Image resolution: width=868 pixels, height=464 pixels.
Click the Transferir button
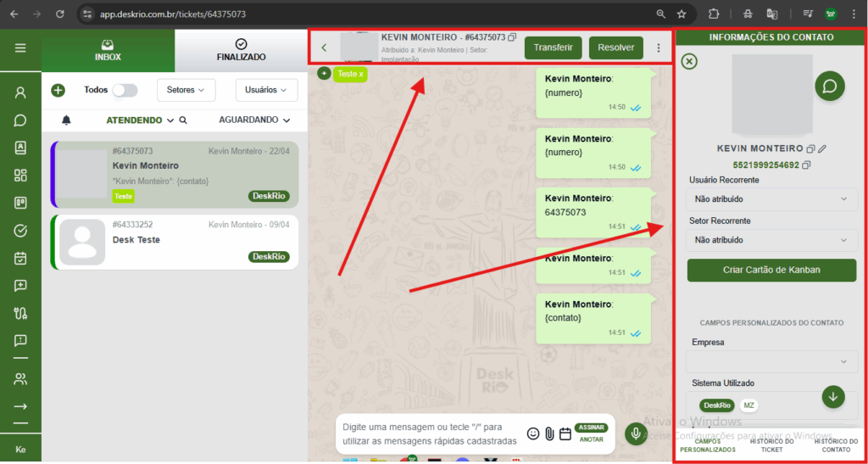click(554, 48)
